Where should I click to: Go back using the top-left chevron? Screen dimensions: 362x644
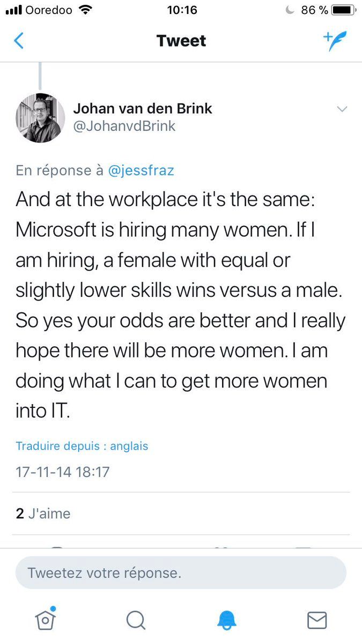click(19, 41)
